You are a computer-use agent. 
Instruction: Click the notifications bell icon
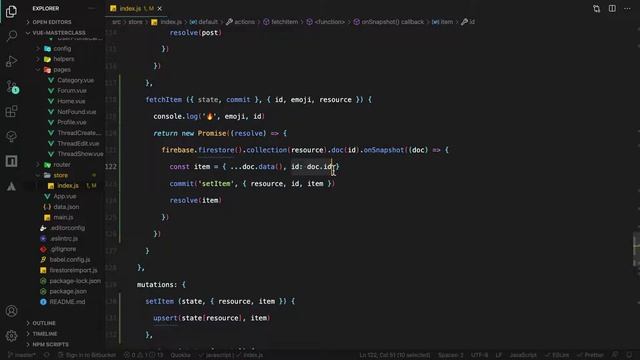[x=629, y=355]
